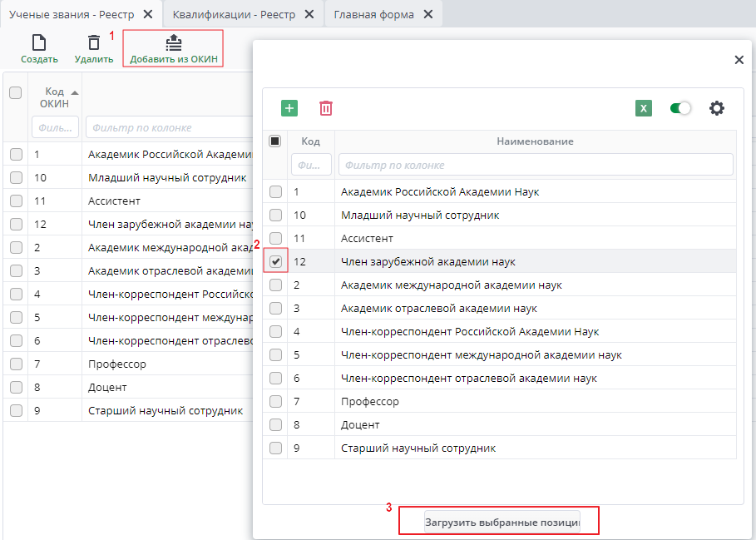756x540 pixels.
Task: Uncheck the row 12 checkbox in dialog
Action: coord(276,261)
